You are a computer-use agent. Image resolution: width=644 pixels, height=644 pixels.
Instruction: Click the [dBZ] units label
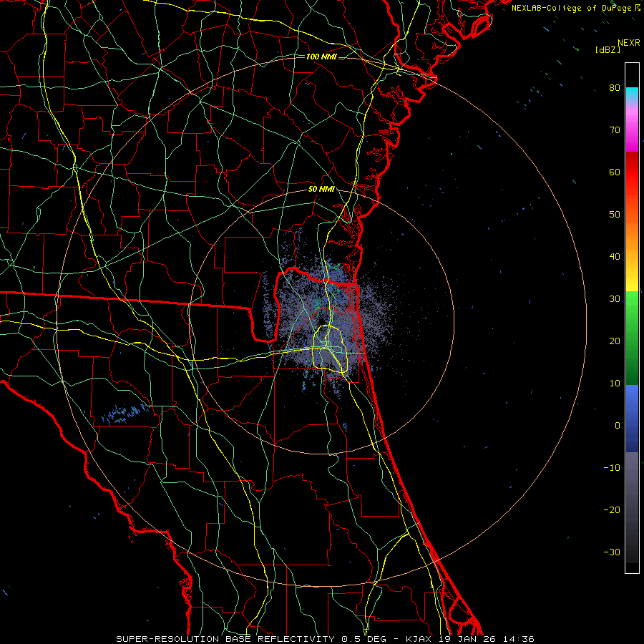608,50
